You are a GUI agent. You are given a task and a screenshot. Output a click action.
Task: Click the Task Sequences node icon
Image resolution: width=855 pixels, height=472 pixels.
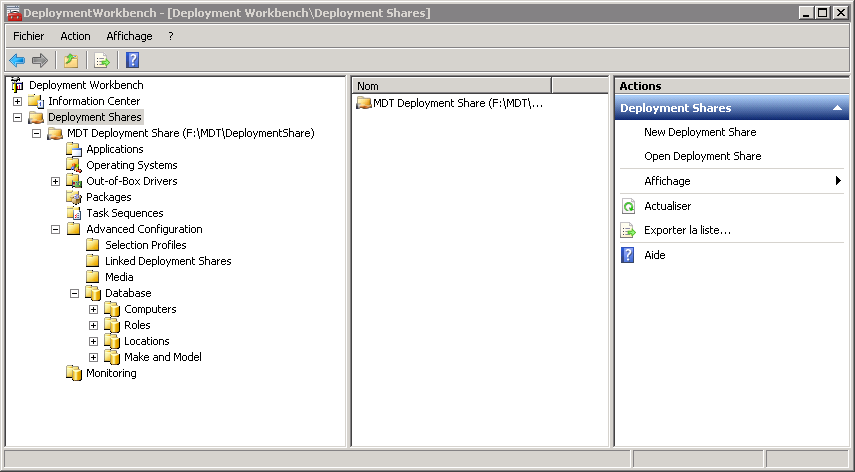[74, 213]
